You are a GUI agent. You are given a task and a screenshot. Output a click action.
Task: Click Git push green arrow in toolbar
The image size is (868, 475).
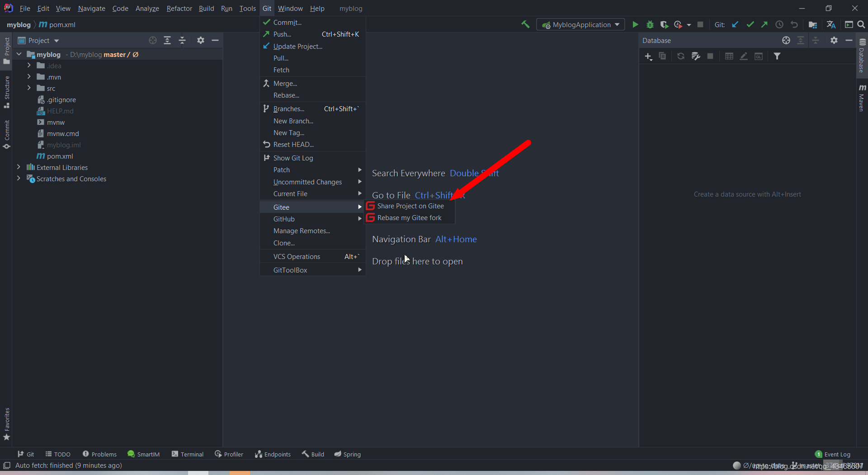pos(764,24)
